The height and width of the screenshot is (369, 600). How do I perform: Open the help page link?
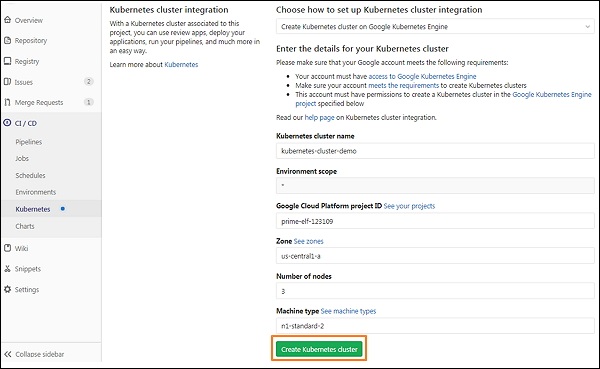tap(320, 118)
